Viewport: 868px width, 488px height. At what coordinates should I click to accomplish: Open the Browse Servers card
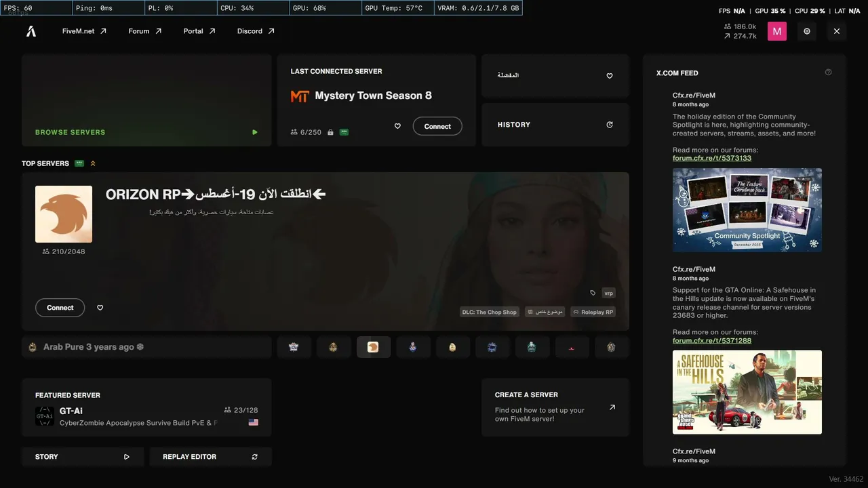point(146,100)
